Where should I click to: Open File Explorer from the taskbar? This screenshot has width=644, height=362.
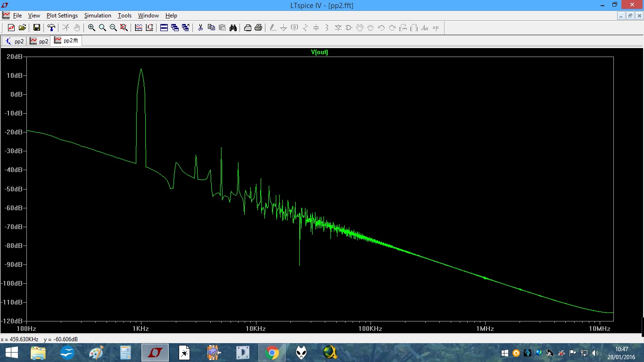(38, 353)
